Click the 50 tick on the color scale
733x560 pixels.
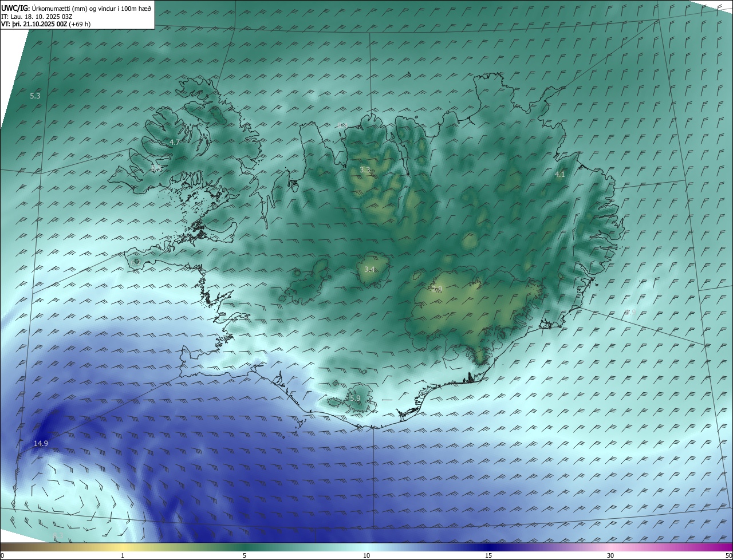tap(729, 555)
